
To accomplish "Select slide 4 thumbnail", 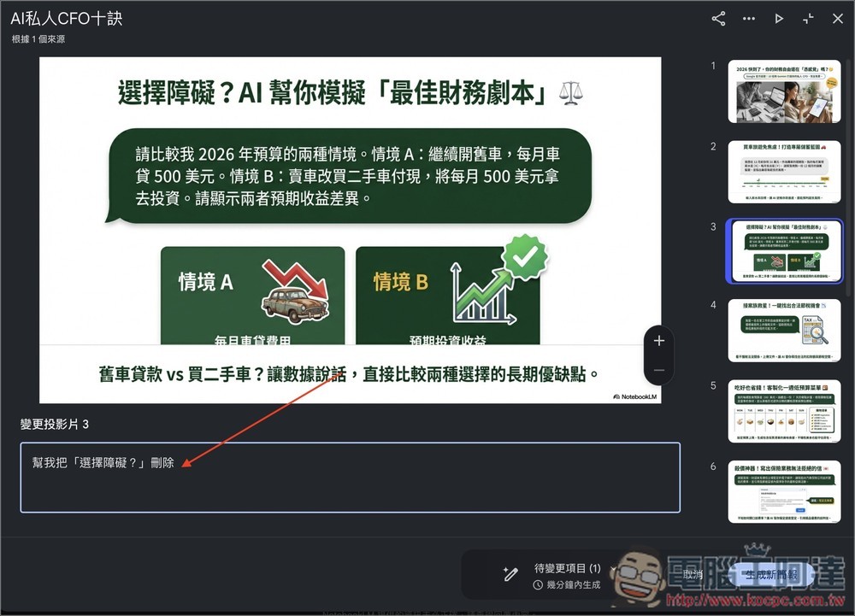I will (784, 331).
